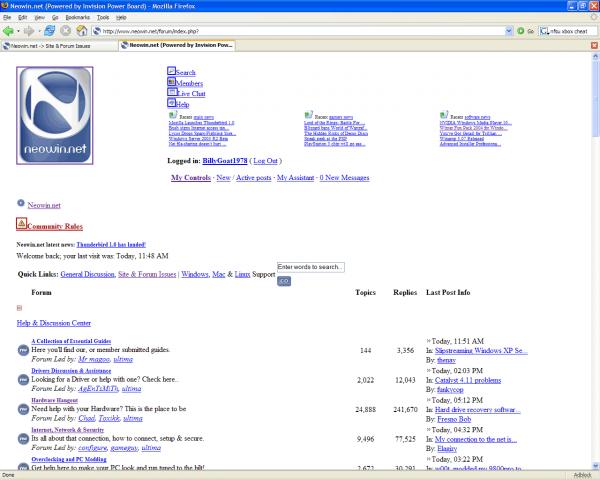Click last post icon next to Today, 05:12 PM
The image size is (600, 480).
tap(429, 400)
